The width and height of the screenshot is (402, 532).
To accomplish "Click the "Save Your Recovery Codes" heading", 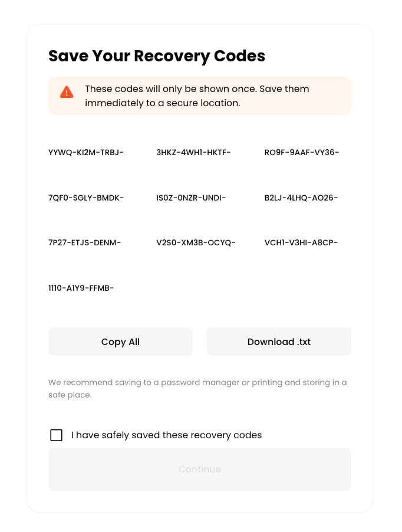I will (157, 56).
